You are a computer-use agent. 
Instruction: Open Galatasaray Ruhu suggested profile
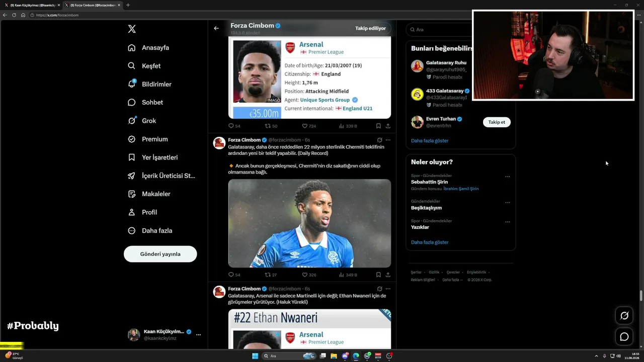pos(446,63)
